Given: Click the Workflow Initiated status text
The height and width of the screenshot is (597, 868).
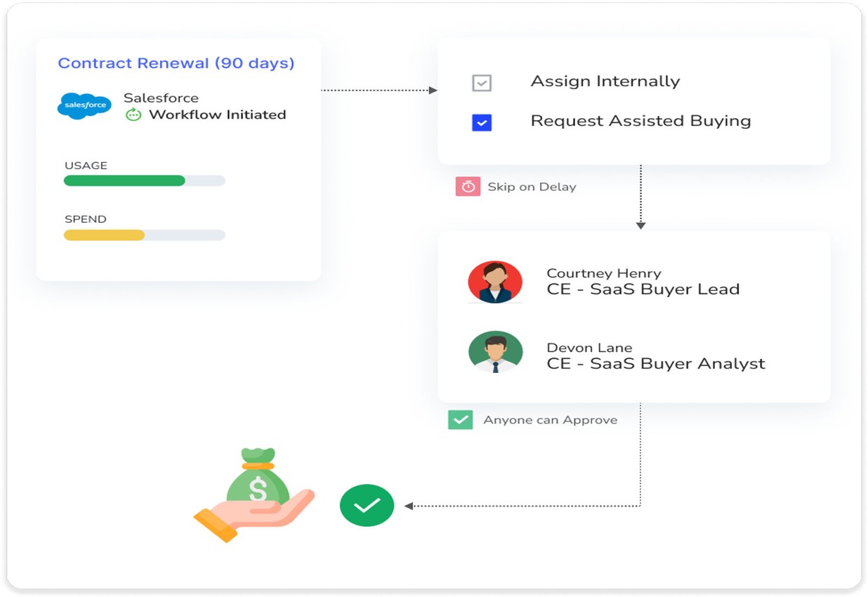Looking at the screenshot, I should tap(217, 114).
